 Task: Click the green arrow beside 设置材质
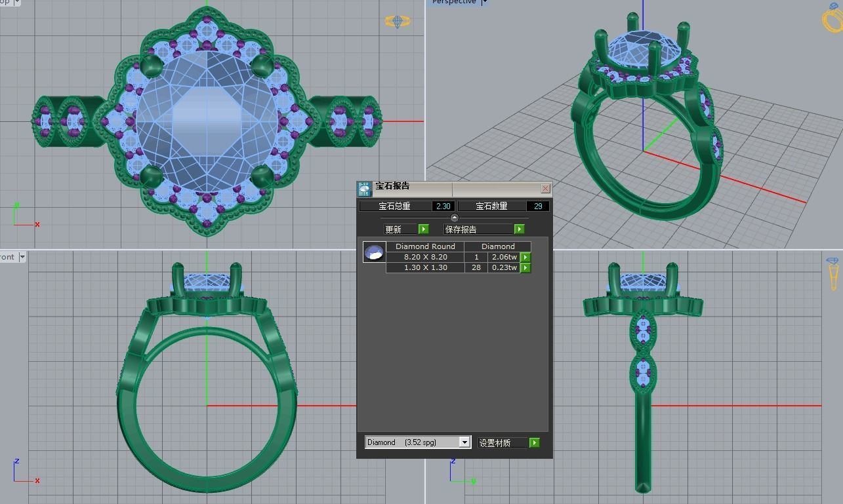(535, 443)
